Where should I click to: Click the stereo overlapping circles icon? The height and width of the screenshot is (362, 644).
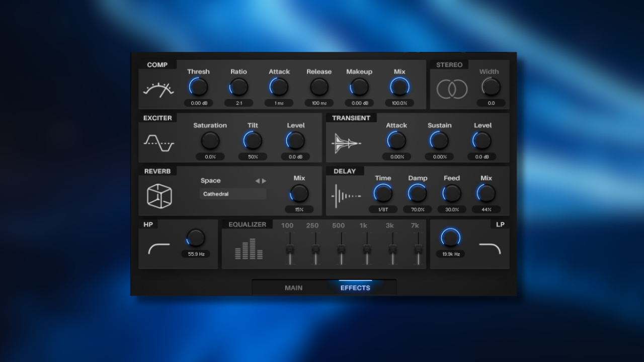click(452, 89)
